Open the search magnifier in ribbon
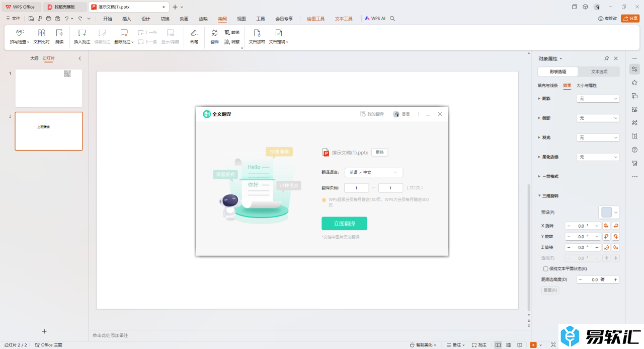Viewport: 644px width, 349px height. [x=393, y=19]
